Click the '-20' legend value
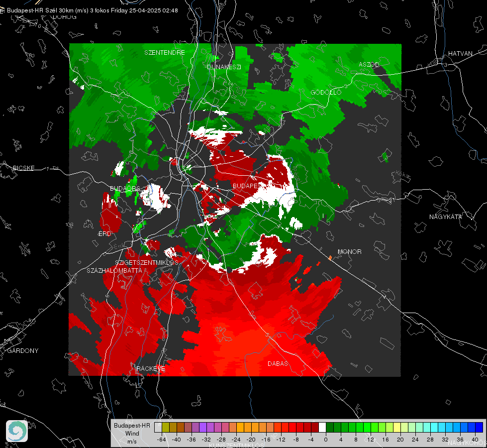This screenshot has height=448, width=487. click(251, 440)
